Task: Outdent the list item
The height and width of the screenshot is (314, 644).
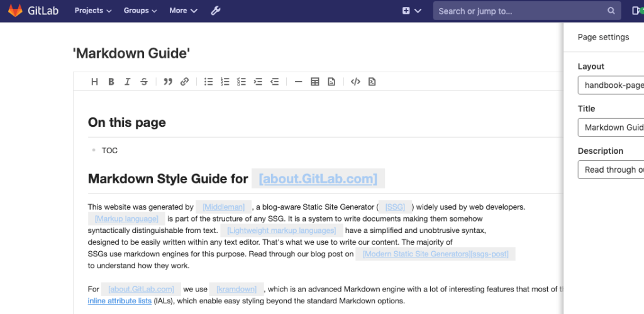Action: tap(274, 82)
